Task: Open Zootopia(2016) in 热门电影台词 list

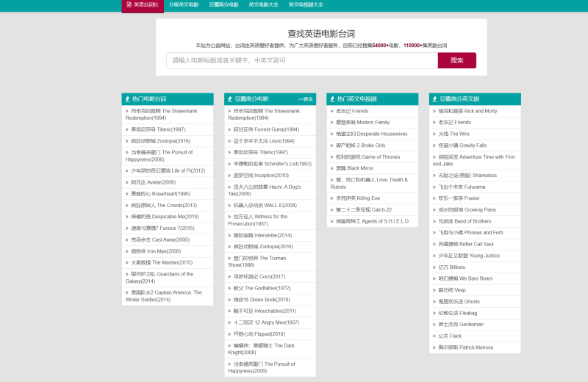Action: point(160,141)
